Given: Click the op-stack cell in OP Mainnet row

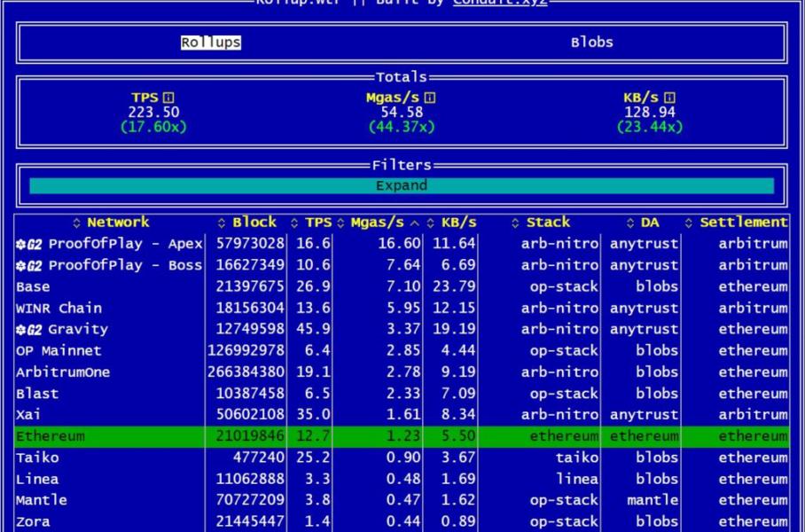Looking at the screenshot, I should (564, 351).
